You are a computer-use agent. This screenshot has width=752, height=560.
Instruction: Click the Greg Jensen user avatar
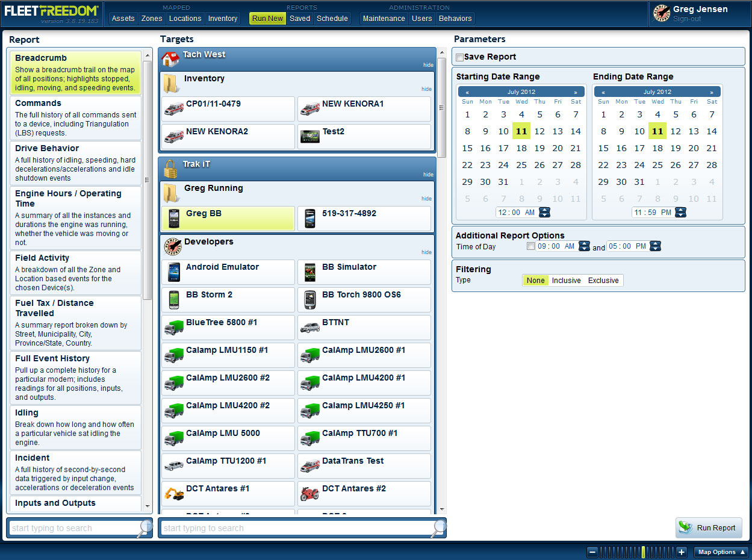662,13
